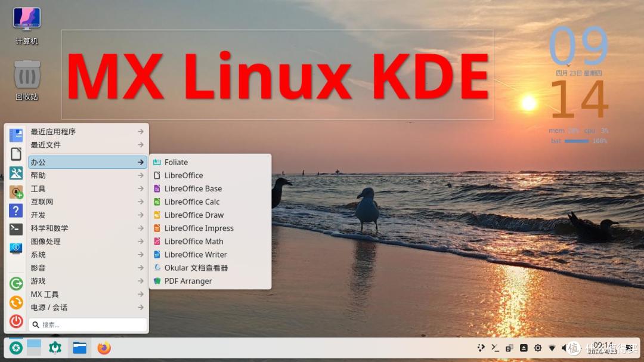Expand the 工具 submenu arrow

tap(141, 188)
